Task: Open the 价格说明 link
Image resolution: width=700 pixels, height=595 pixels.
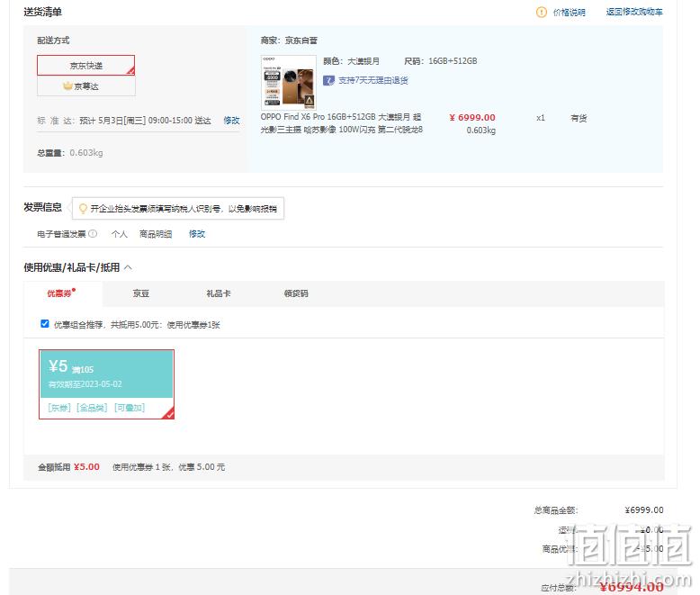Action: point(569,13)
